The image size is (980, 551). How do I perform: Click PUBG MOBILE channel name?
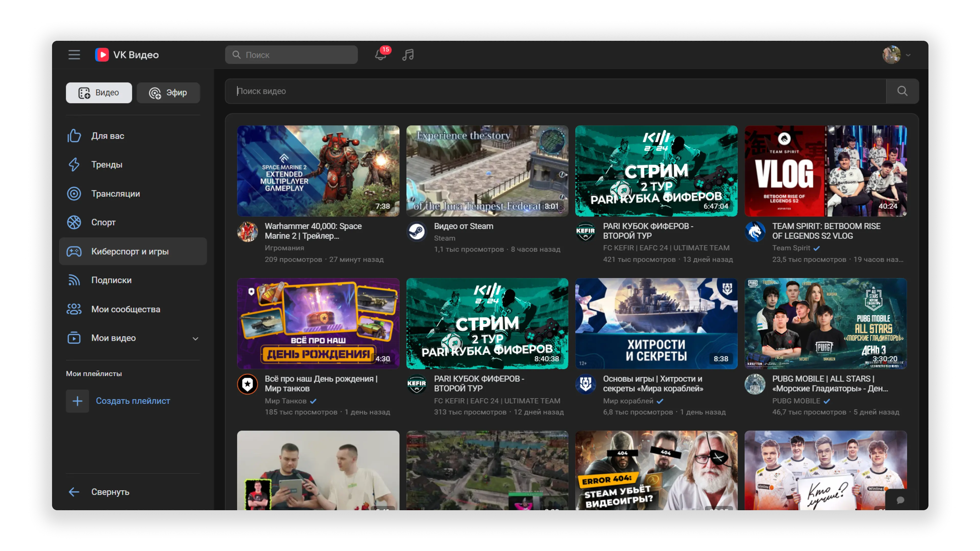coord(796,401)
